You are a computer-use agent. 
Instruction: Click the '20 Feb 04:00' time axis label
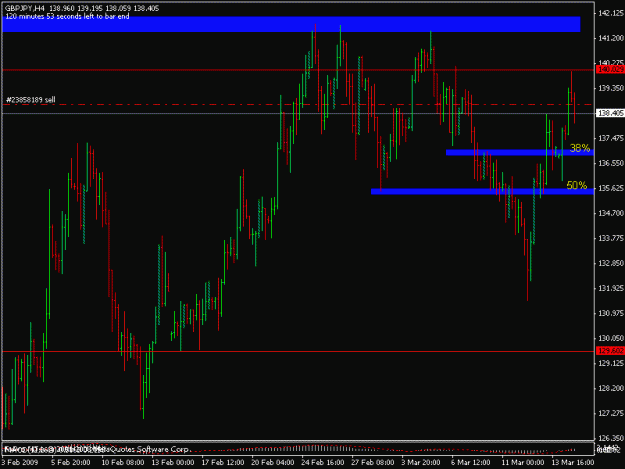(x=273, y=462)
